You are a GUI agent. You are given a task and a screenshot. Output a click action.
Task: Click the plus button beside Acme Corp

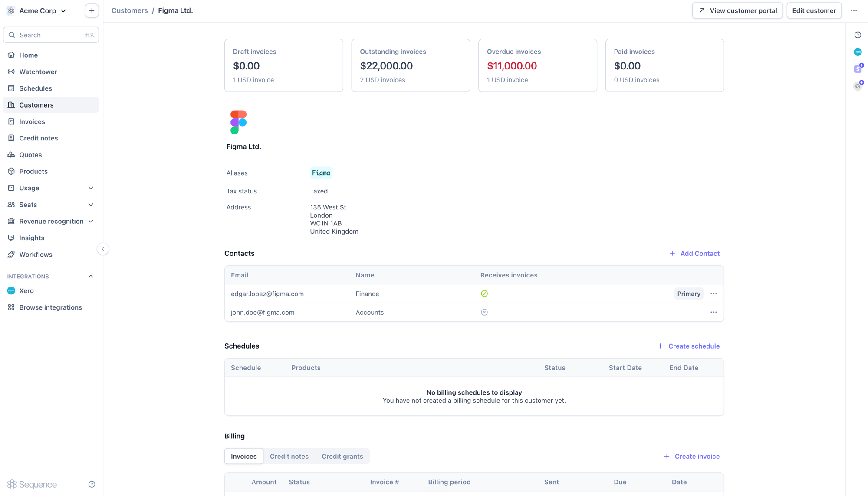92,10
